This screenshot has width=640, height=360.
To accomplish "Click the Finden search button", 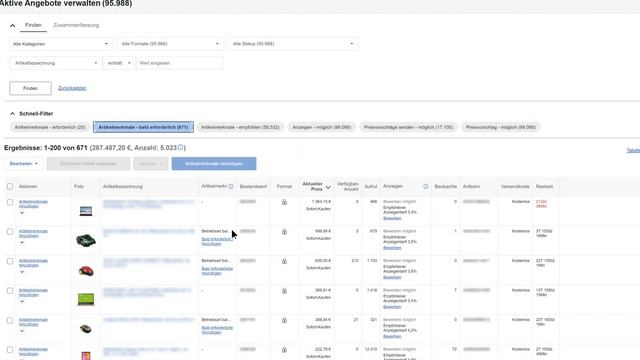I will (x=31, y=88).
